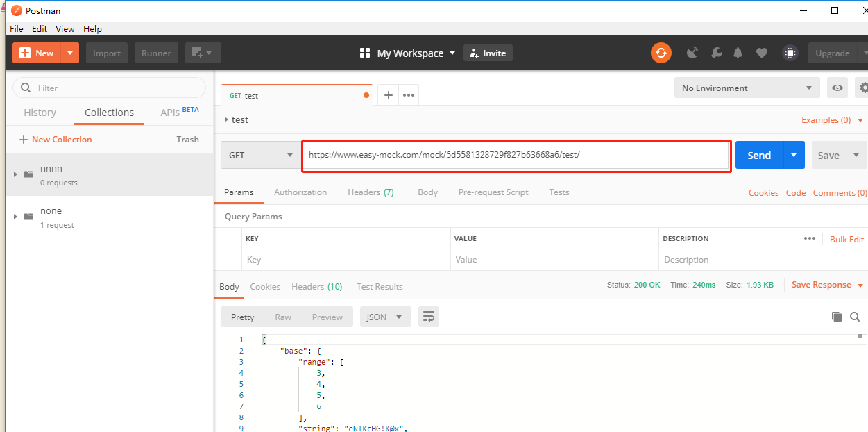Show response Headers (10) tab
Viewport: 868px width, 432px height.
pos(316,287)
